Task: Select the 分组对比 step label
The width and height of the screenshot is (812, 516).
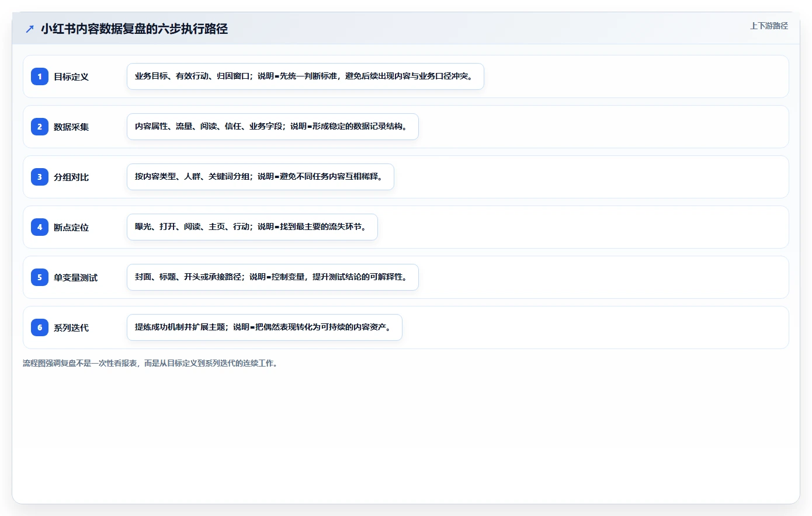Action: point(71,177)
